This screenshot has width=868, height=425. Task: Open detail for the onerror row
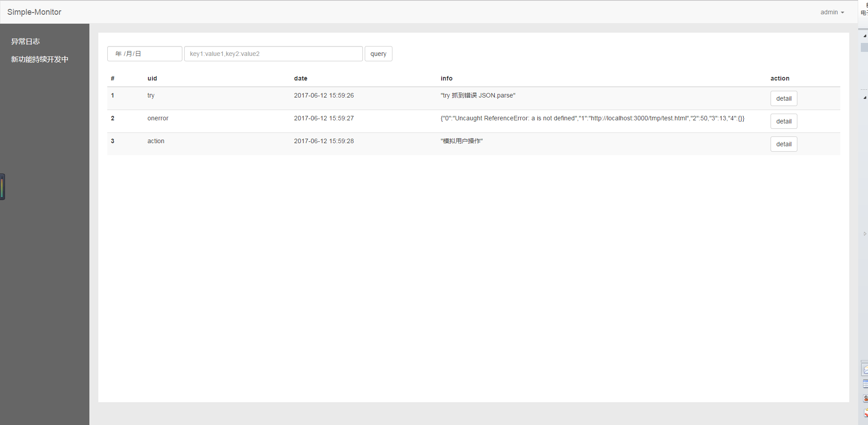pyautogui.click(x=784, y=121)
